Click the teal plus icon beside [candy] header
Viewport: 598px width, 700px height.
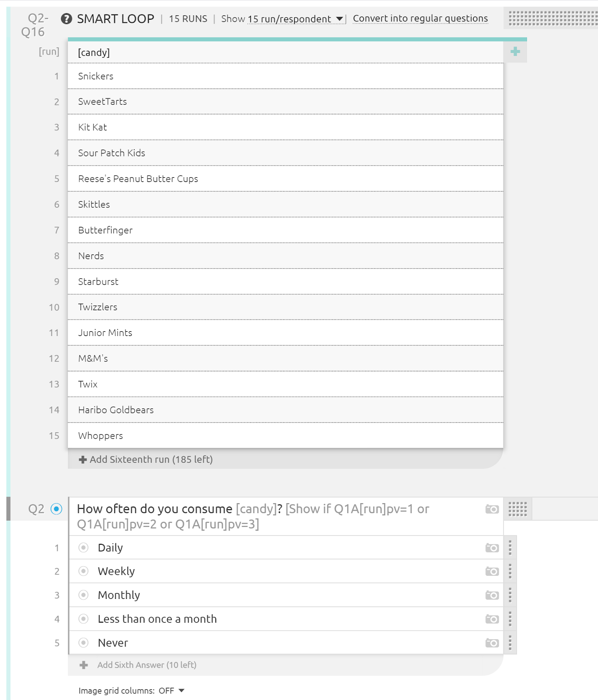click(x=515, y=52)
